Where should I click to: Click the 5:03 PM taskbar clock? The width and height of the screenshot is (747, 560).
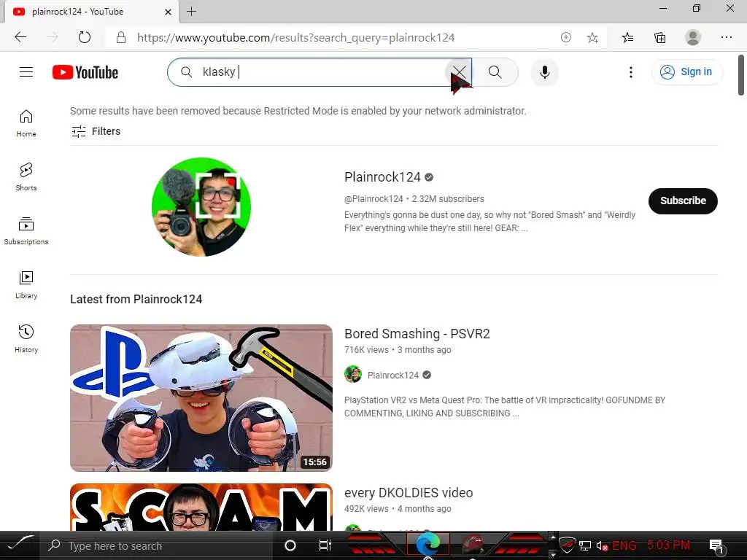pyautogui.click(x=668, y=545)
